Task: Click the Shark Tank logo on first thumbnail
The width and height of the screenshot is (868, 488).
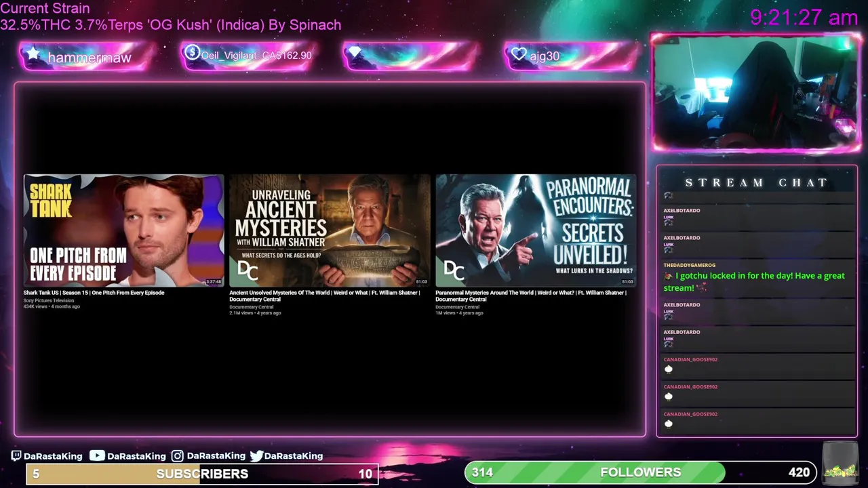Action: coord(51,200)
